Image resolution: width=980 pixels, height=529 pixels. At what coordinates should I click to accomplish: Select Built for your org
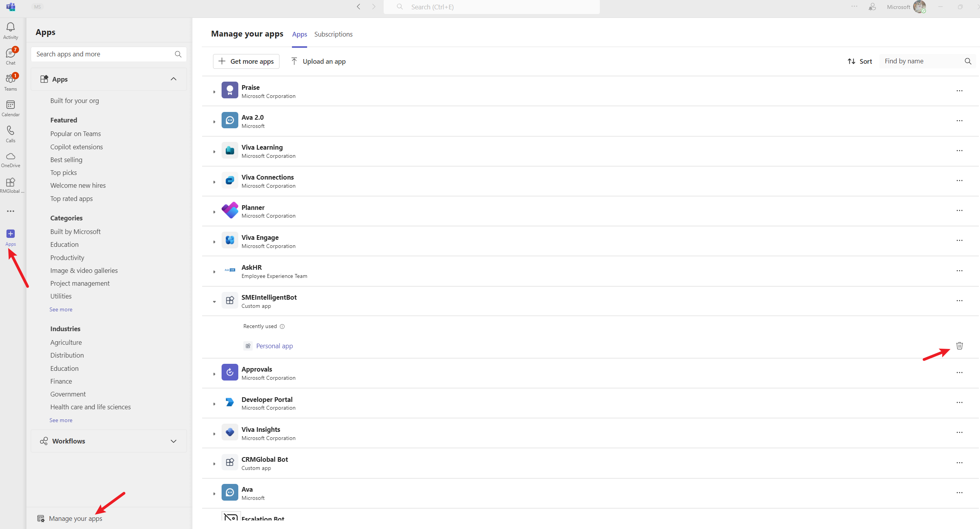74,101
